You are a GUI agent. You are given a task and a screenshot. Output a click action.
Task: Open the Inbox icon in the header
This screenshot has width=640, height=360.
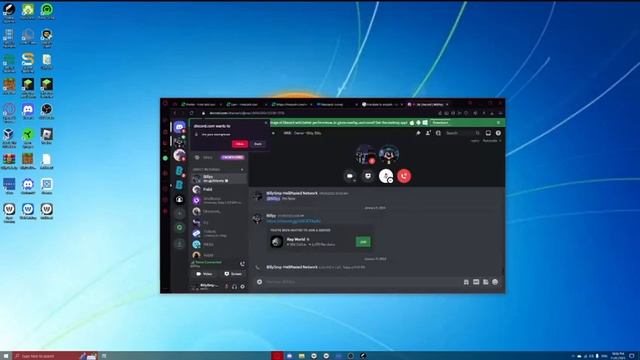click(x=488, y=133)
